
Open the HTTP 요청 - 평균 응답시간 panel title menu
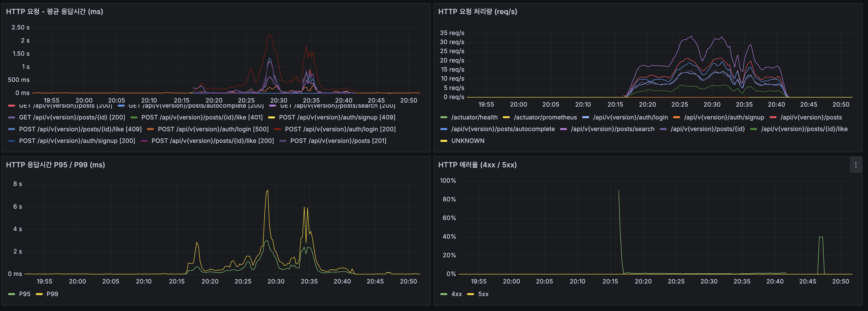[x=54, y=12]
